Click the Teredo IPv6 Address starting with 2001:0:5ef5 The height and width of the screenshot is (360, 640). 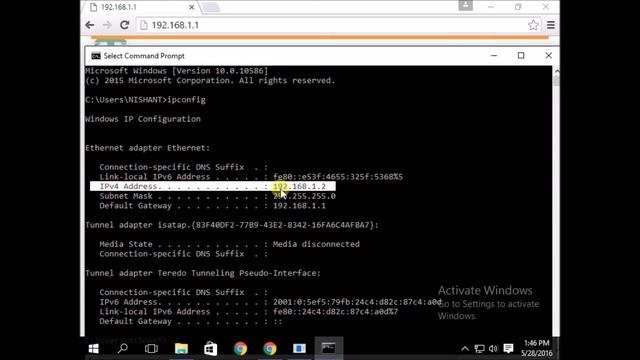[357, 302]
